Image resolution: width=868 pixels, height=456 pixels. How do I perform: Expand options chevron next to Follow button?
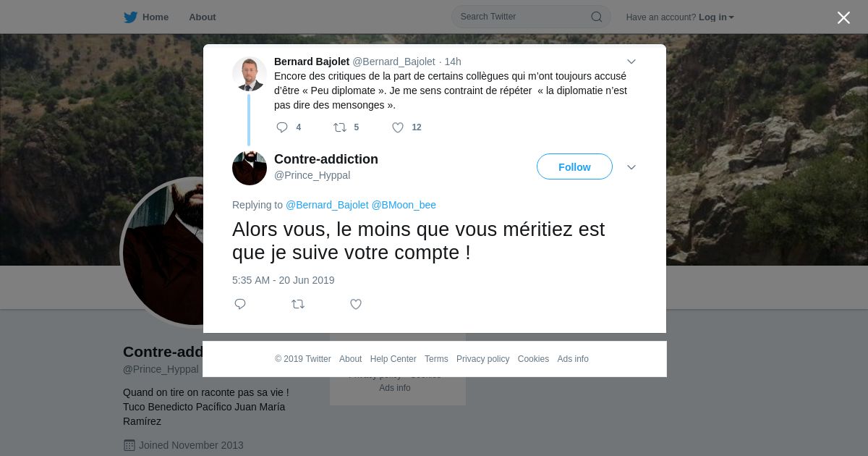631,167
